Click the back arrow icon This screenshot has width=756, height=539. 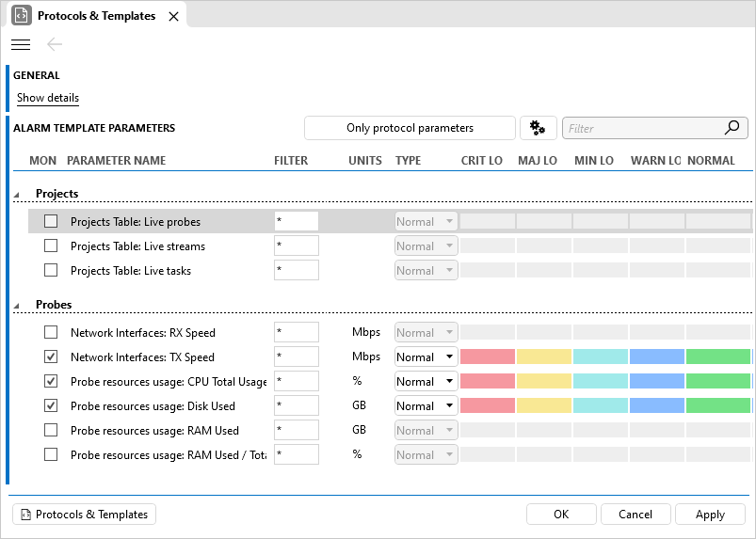[x=55, y=44]
